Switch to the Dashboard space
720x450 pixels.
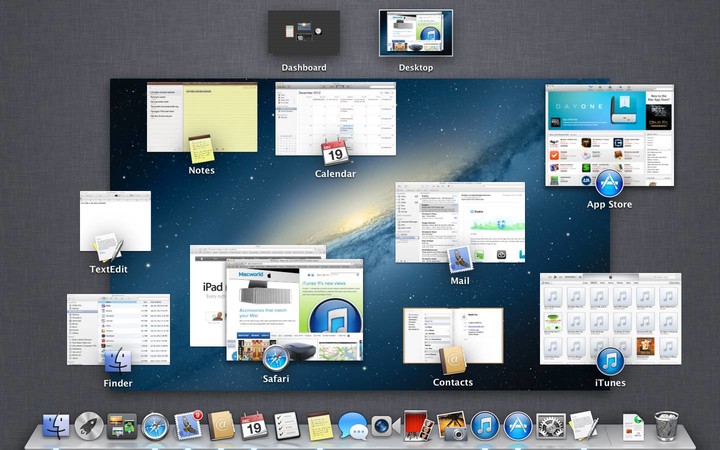(303, 32)
